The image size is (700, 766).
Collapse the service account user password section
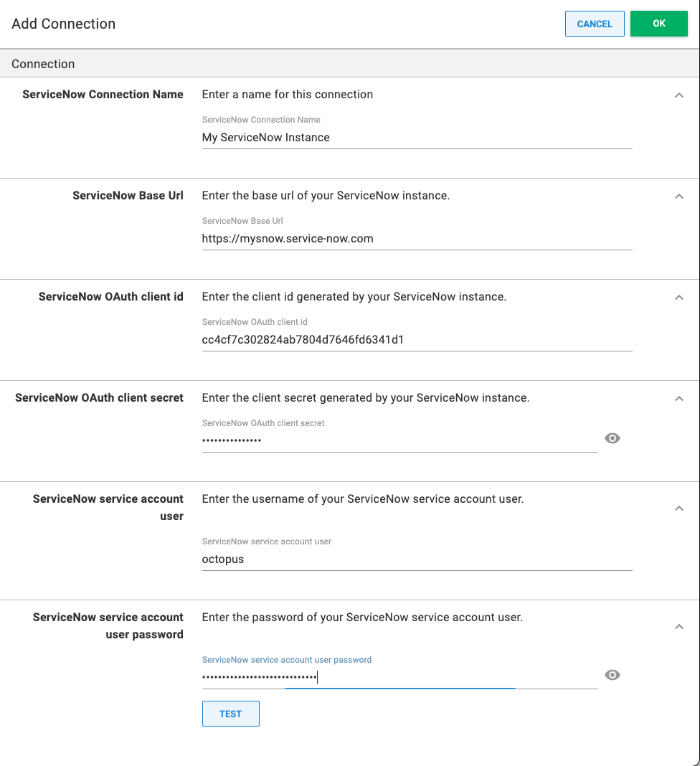tap(678, 626)
